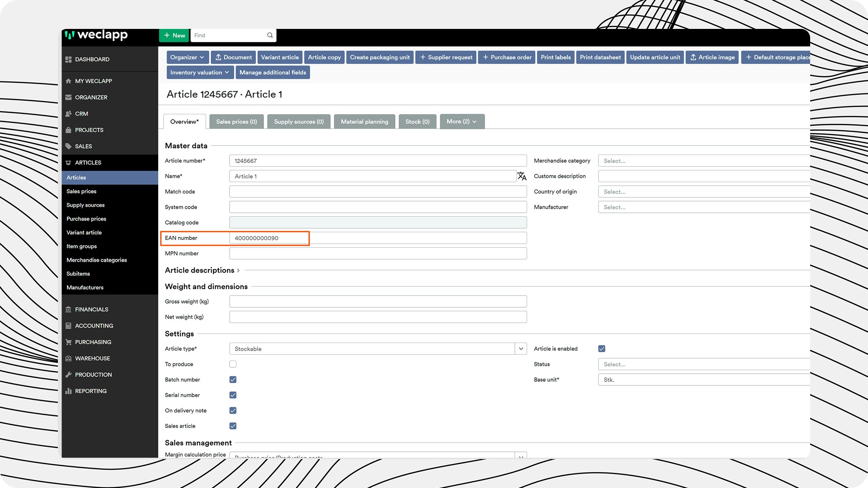Open the Manufacturer select

(x=704, y=207)
